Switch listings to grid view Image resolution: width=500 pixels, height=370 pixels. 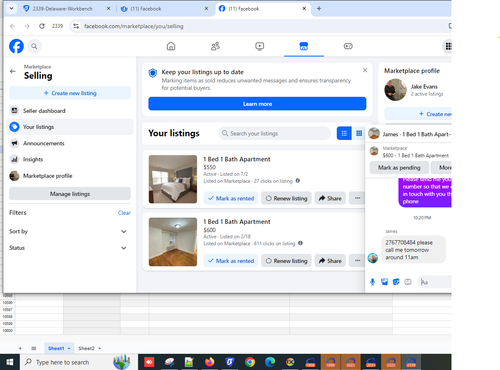359,133
